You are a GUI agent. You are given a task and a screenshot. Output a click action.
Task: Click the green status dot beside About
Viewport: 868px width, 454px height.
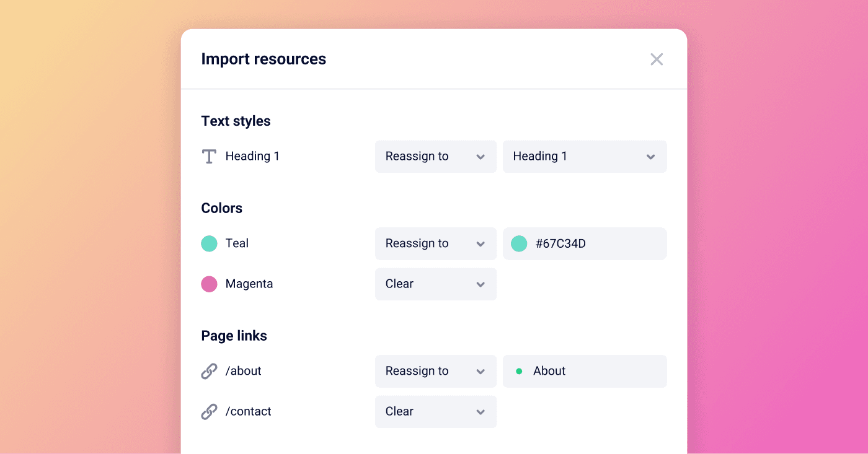520,371
